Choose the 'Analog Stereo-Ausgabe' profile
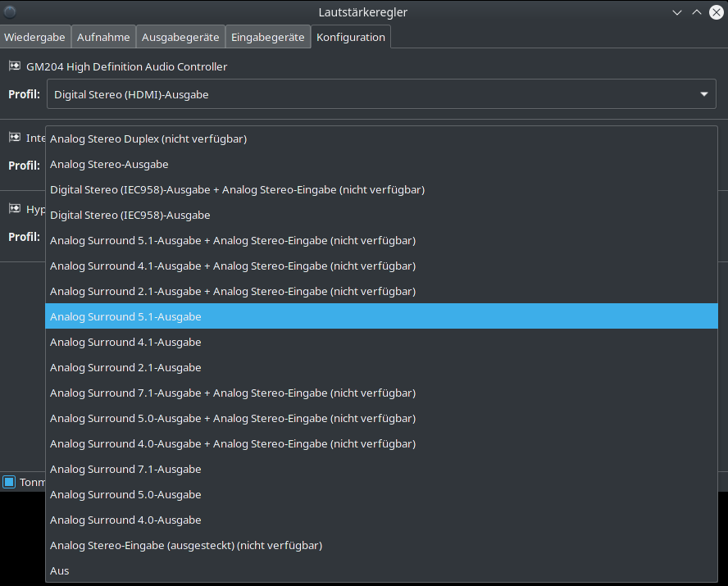 tap(382, 164)
